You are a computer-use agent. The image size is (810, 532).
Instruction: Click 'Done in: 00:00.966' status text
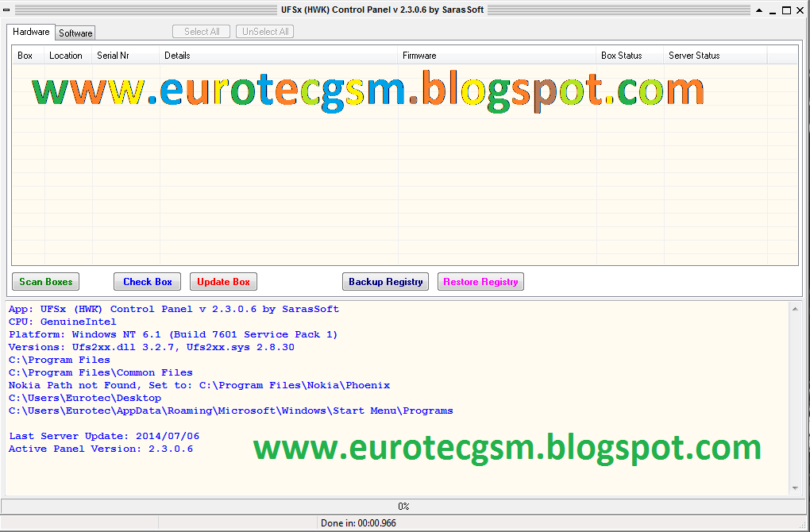click(358, 523)
